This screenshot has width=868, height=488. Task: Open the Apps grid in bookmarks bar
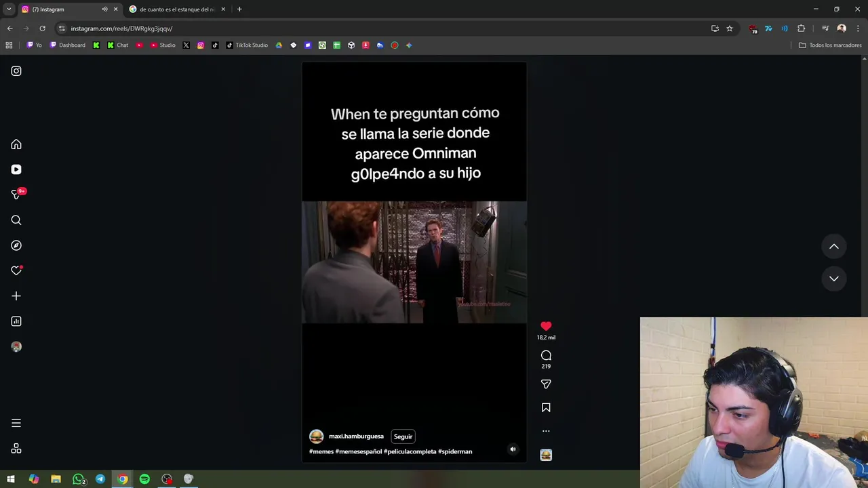click(9, 45)
